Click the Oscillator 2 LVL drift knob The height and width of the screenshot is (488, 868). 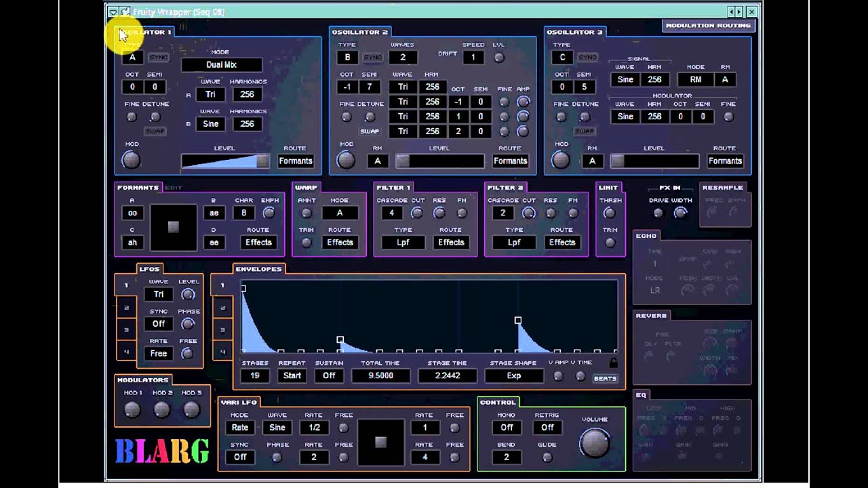click(x=499, y=58)
